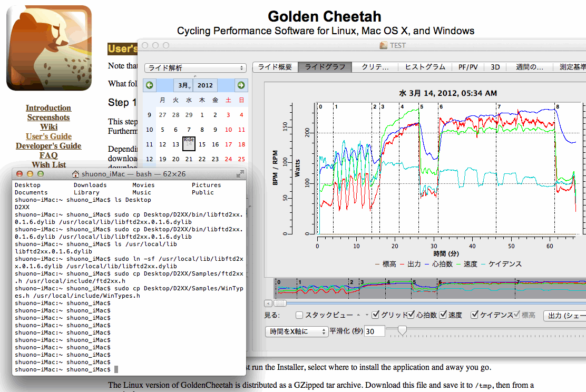Click the mini graph horizontal scrollbar thumb
Screen dimensions: 586x392
tap(280, 303)
